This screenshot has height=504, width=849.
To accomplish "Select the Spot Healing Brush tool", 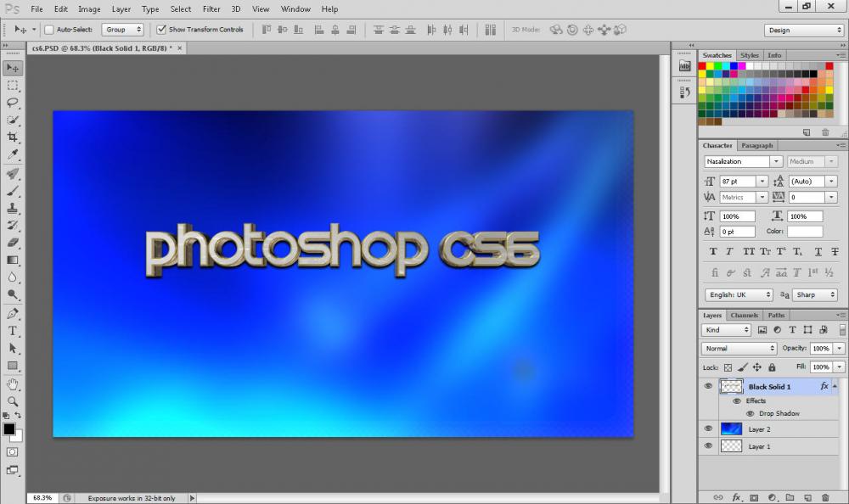I will click(x=13, y=174).
